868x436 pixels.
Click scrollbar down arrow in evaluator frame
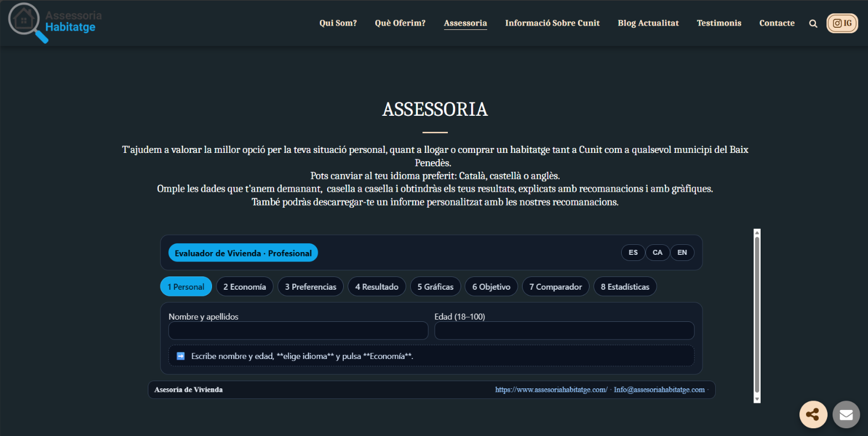(x=757, y=399)
